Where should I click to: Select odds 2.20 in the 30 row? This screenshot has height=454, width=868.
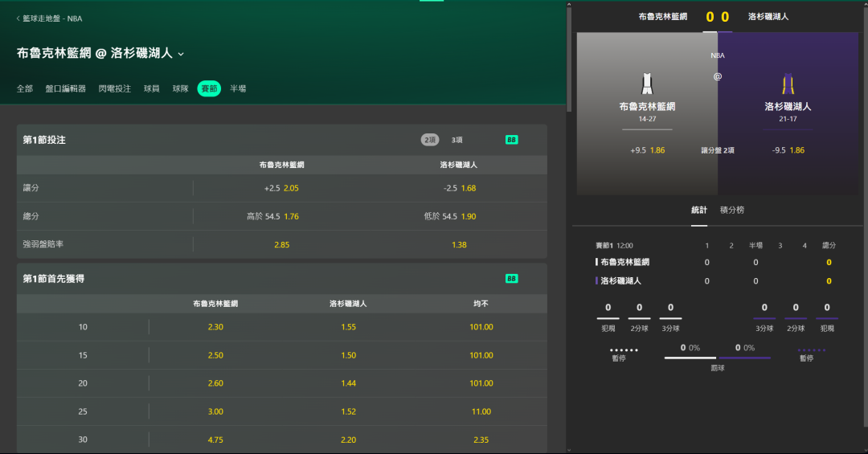point(348,440)
